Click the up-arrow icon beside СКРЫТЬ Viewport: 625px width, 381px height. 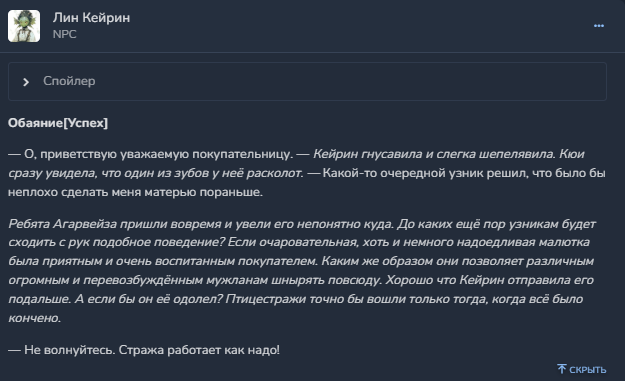pyautogui.click(x=562, y=369)
